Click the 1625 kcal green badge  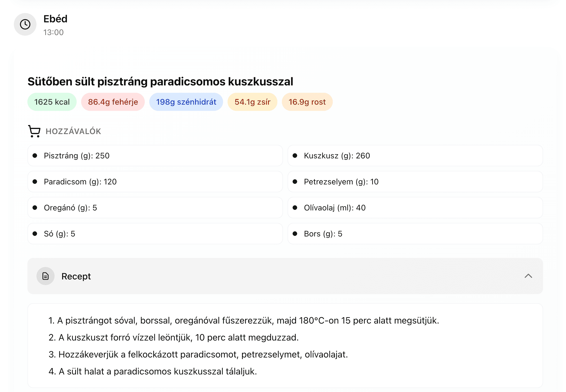(52, 102)
